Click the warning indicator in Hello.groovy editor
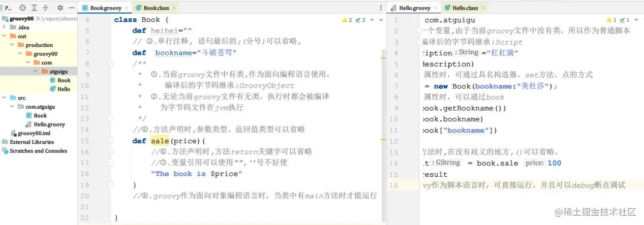Screen dimensions: 644x225 [x=610, y=20]
